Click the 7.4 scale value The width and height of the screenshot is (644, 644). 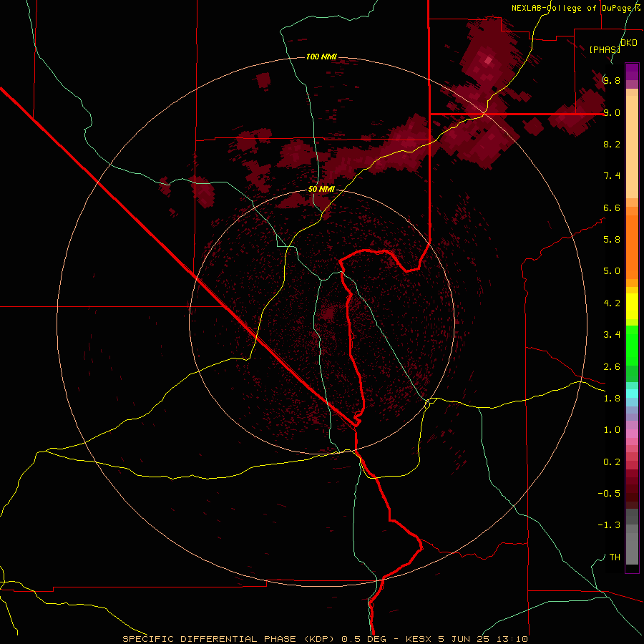(x=612, y=176)
